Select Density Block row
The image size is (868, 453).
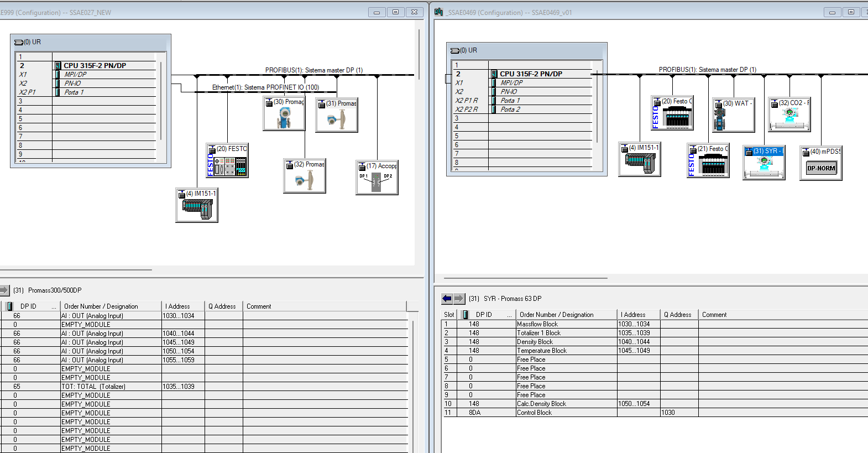point(655,342)
